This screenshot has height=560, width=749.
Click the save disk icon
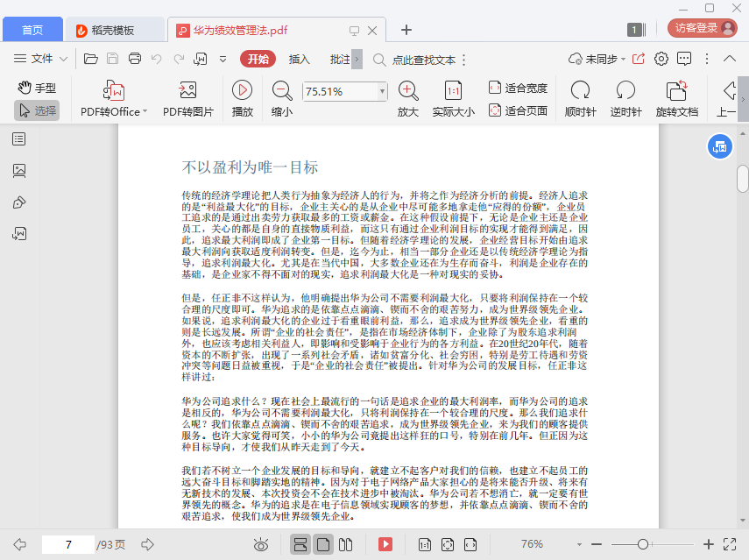coord(113,59)
